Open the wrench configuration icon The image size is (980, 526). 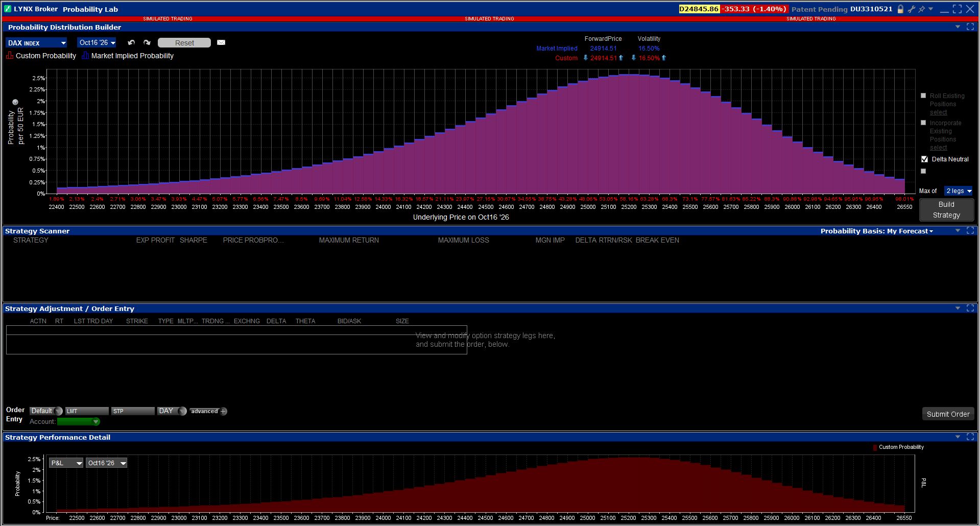tap(911, 9)
